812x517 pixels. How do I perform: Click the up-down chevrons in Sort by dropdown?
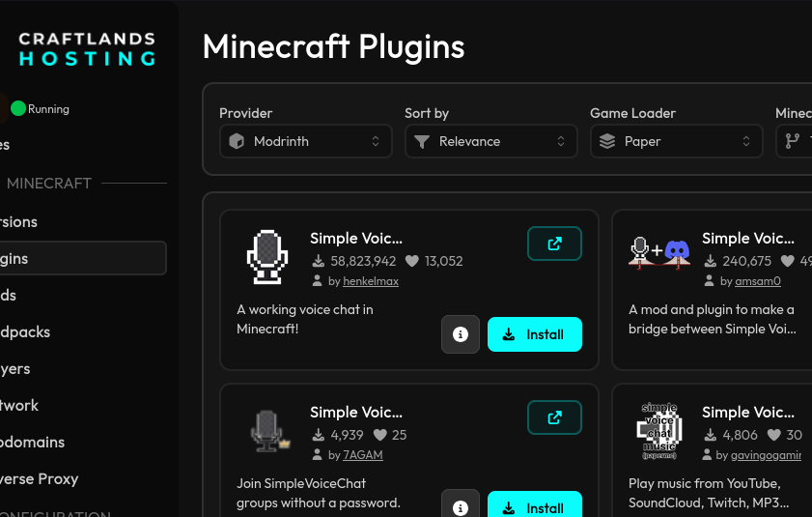tap(561, 141)
